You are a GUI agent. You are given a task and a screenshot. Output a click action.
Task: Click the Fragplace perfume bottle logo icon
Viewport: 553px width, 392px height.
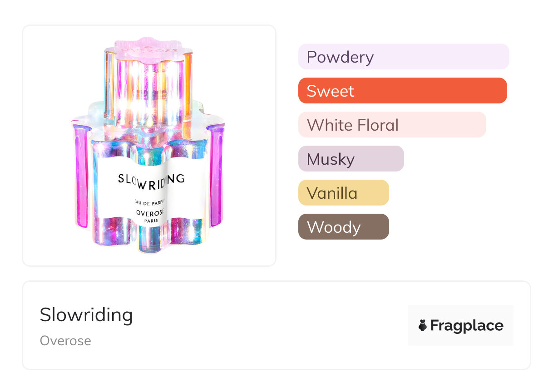point(423,325)
